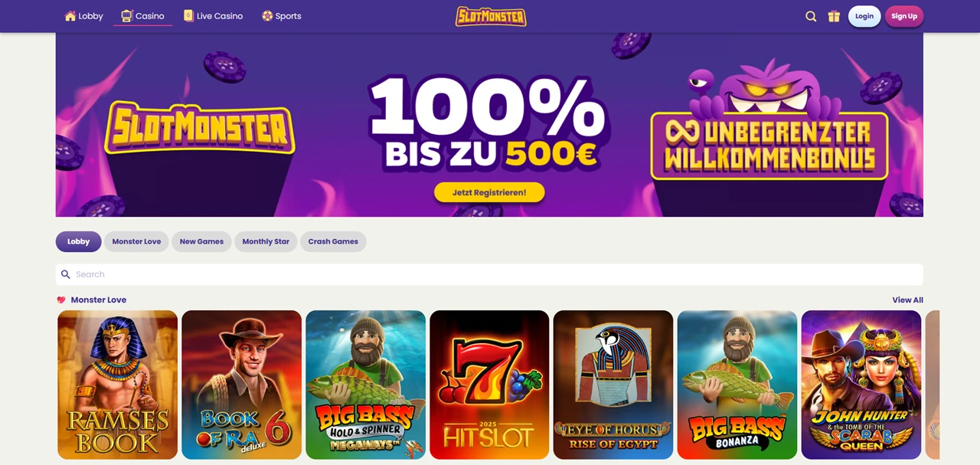Open the Ramses Book game thumbnail

click(x=118, y=385)
